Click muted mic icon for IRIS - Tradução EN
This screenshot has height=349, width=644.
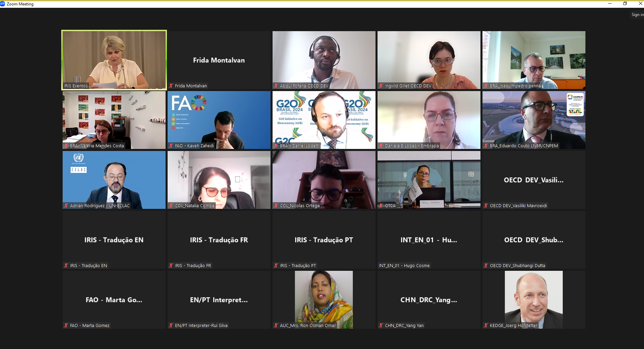pos(66,265)
